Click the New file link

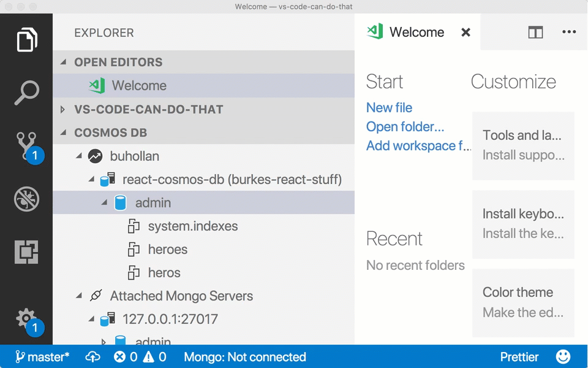(389, 108)
